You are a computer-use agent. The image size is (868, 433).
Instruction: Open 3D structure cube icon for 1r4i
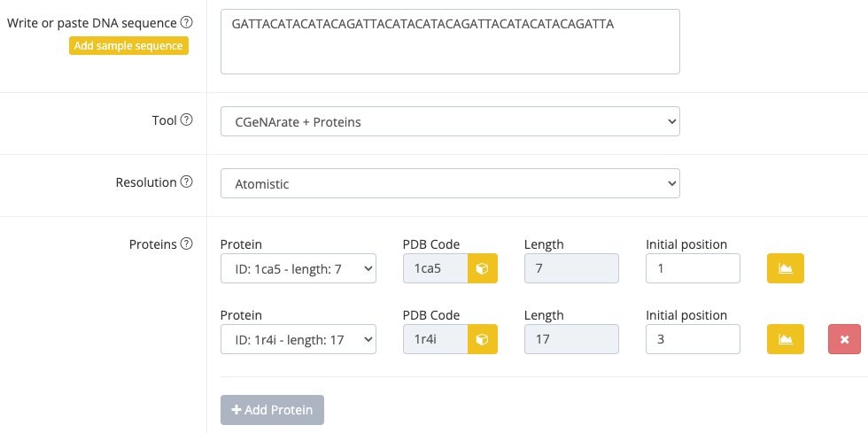tap(483, 338)
